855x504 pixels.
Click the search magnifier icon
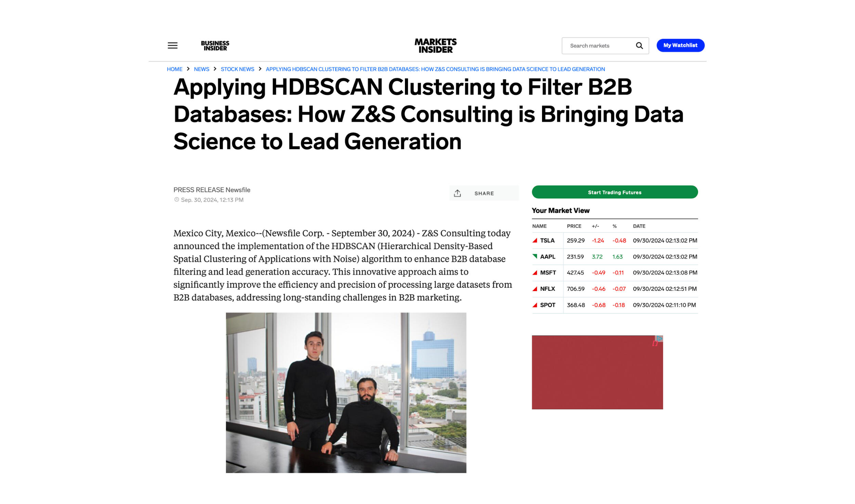639,45
